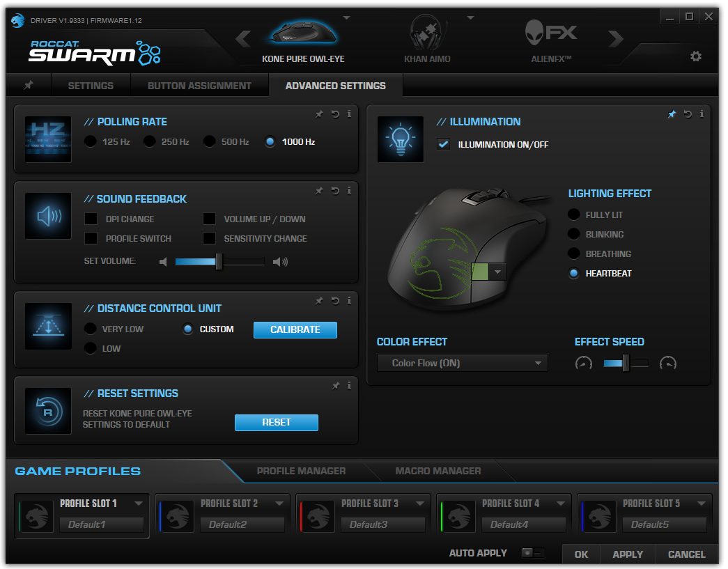Go to next device with right arrow

[616, 38]
